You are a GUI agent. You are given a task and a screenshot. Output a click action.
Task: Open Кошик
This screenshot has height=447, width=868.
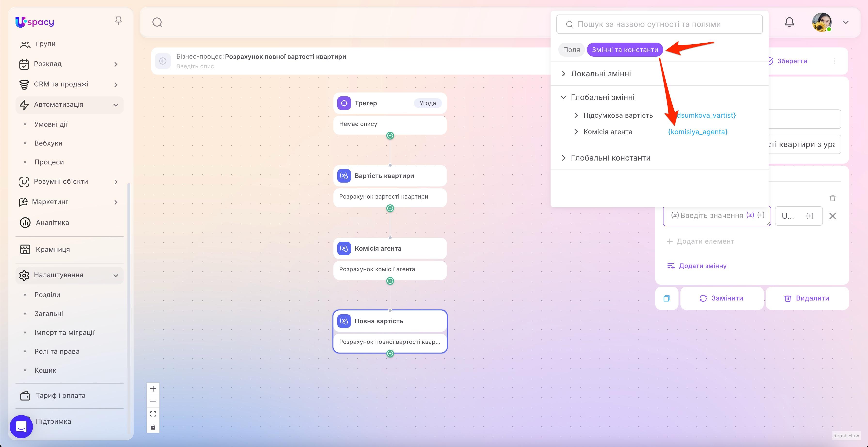pyautogui.click(x=45, y=370)
